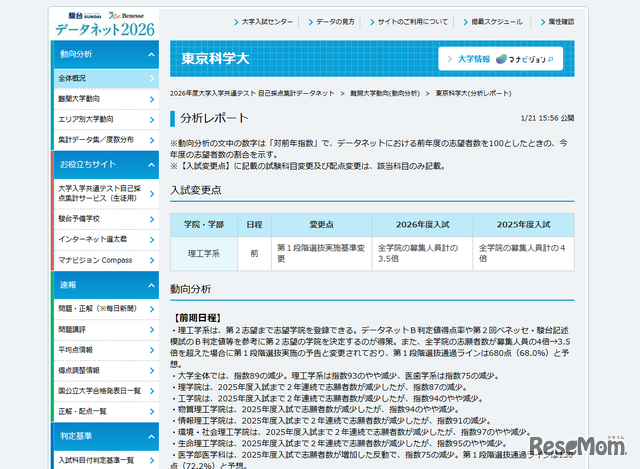Click the 【前期日程】 label
This screenshot has height=469, width=640.
(197, 318)
